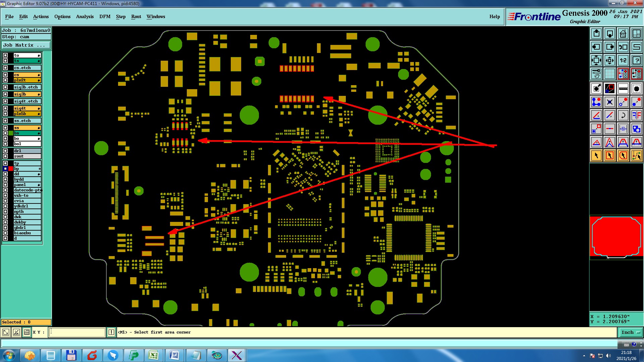Open the Inch units dropdown
Image resolution: width=644 pixels, height=362 pixels.
(x=631, y=332)
